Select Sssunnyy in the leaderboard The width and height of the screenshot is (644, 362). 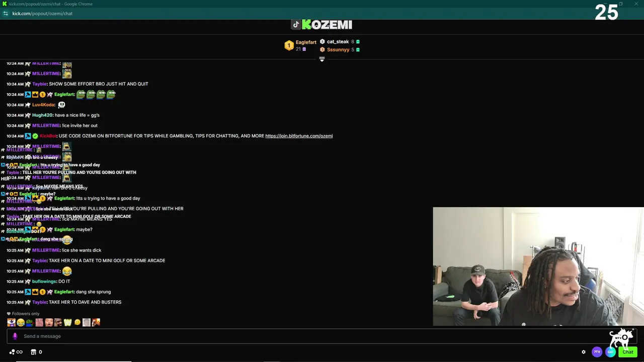(x=340, y=50)
